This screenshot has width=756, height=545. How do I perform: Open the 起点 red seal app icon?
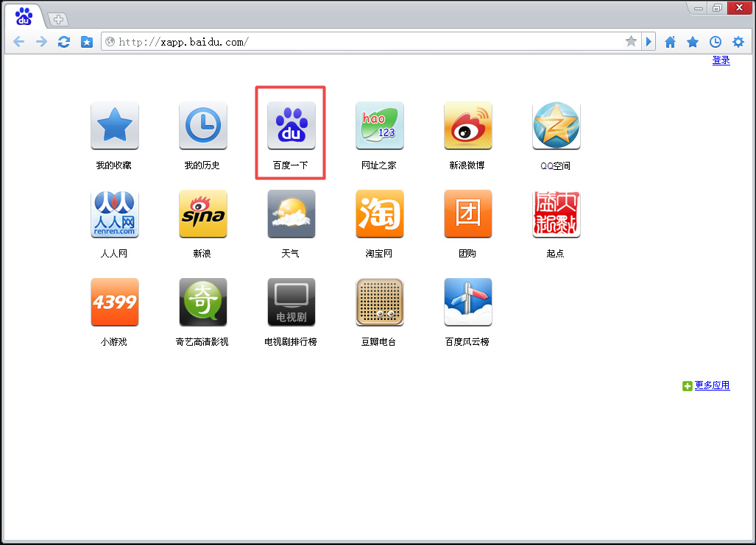click(556, 213)
